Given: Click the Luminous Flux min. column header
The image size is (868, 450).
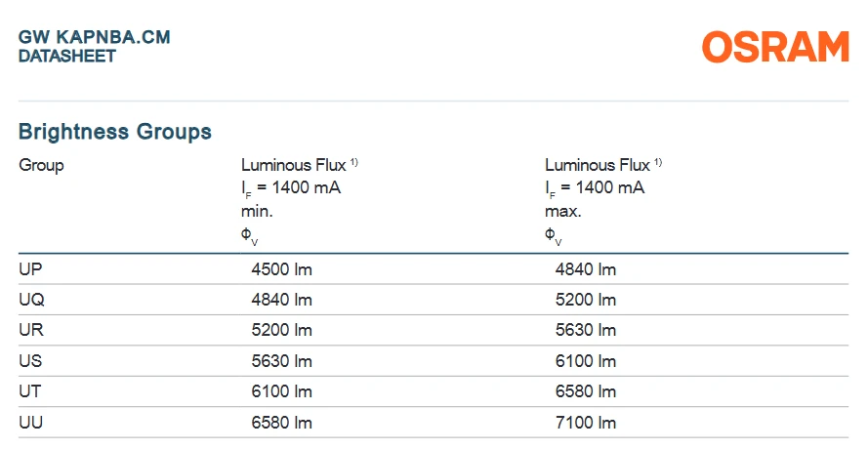Looking at the screenshot, I should pyautogui.click(x=300, y=201).
